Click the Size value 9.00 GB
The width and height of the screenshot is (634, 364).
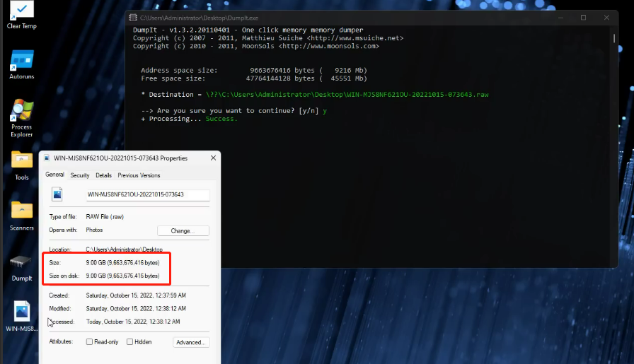122,263
